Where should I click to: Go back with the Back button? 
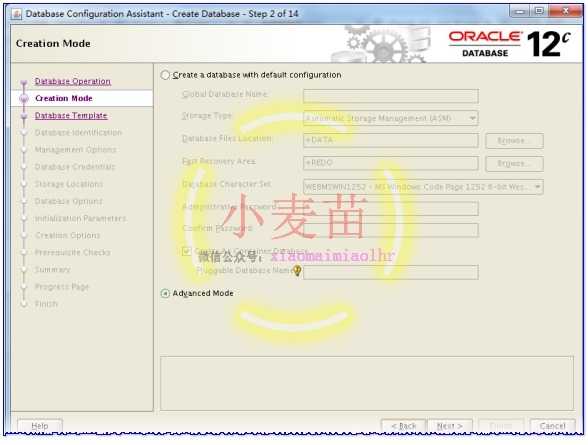tap(404, 426)
